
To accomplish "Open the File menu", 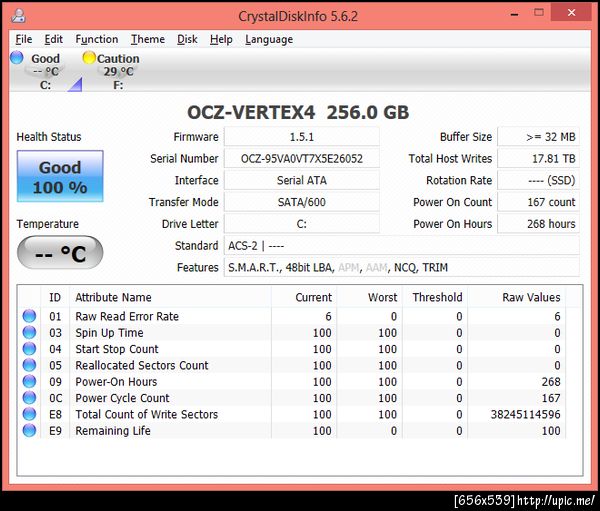I will pyautogui.click(x=24, y=39).
